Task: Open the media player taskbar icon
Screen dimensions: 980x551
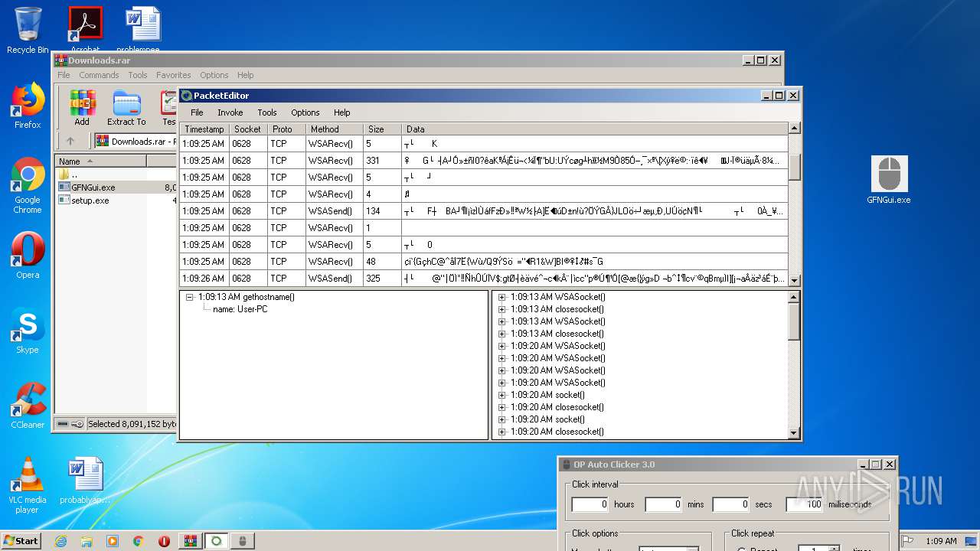Action: [113, 541]
